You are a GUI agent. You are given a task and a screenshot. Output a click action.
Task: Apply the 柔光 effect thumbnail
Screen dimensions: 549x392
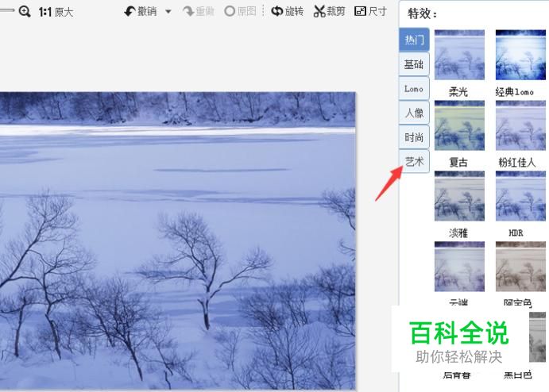tap(459, 55)
